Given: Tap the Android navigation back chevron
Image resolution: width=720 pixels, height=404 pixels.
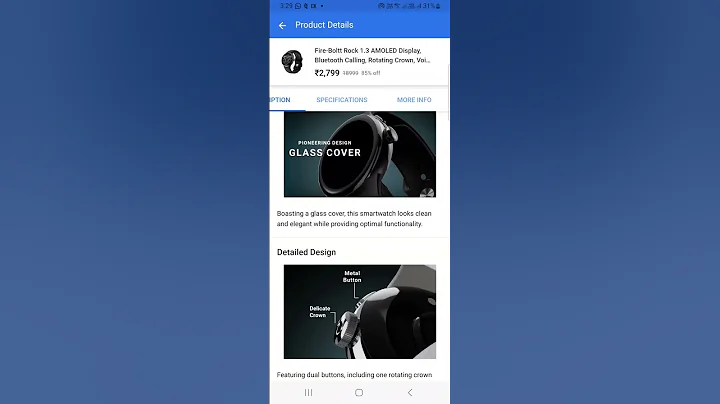Looking at the screenshot, I should pyautogui.click(x=410, y=393).
